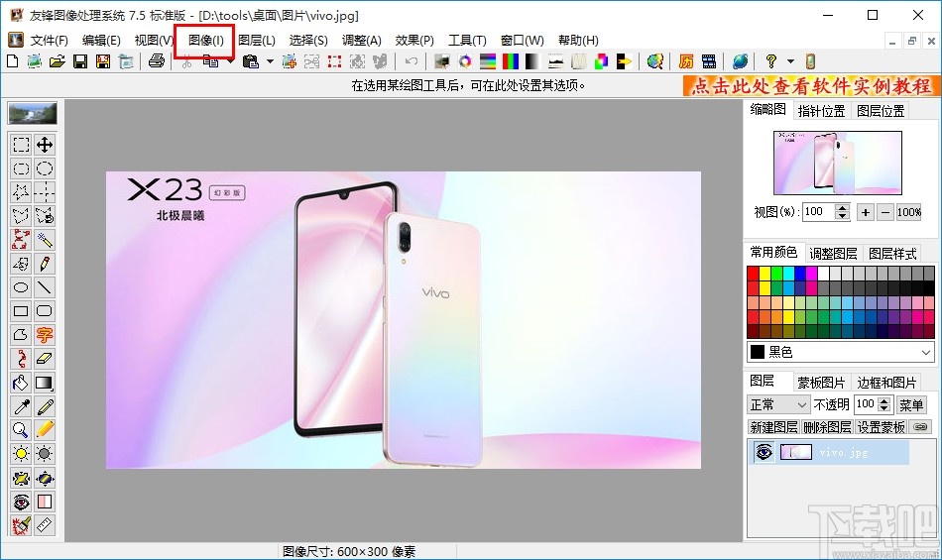Select the eyedropper color picker tool
The height and width of the screenshot is (560, 942).
(21, 406)
